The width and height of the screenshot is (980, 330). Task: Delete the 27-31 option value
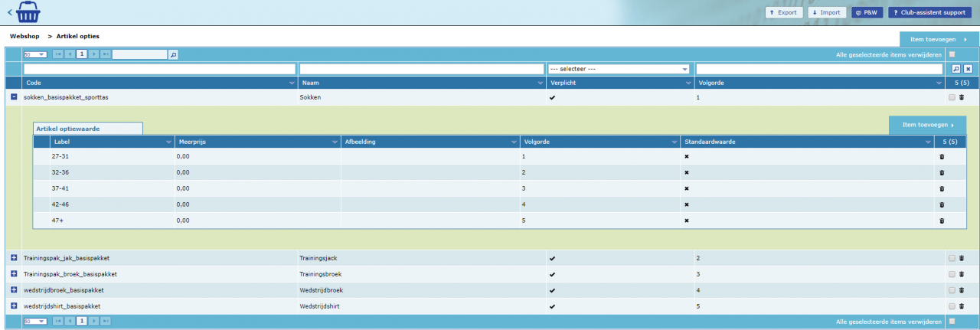pos(942,156)
